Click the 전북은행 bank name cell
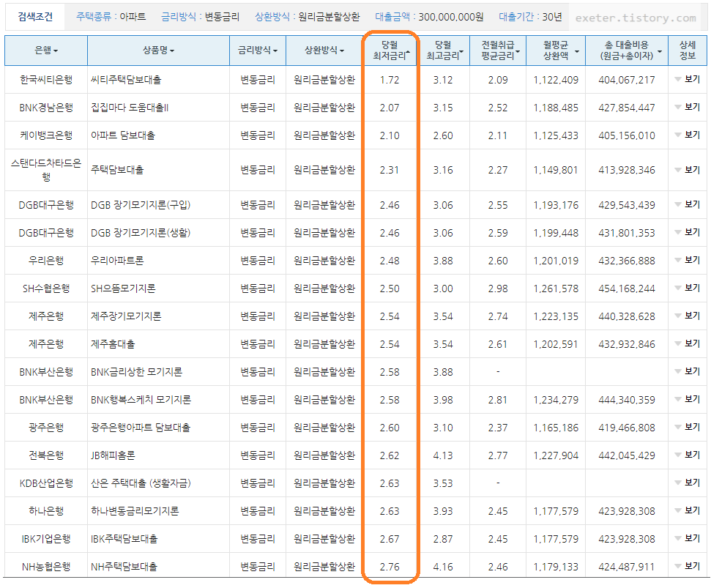711x588 pixels. click(46, 455)
